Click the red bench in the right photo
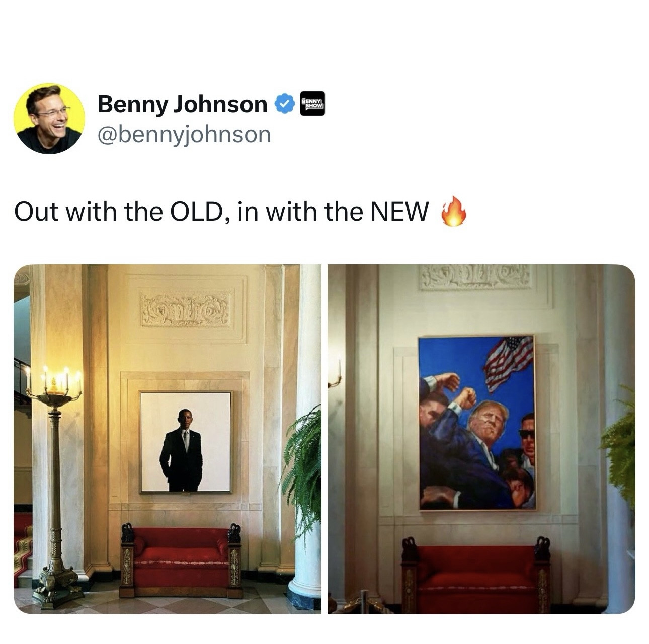 [x=475, y=575]
